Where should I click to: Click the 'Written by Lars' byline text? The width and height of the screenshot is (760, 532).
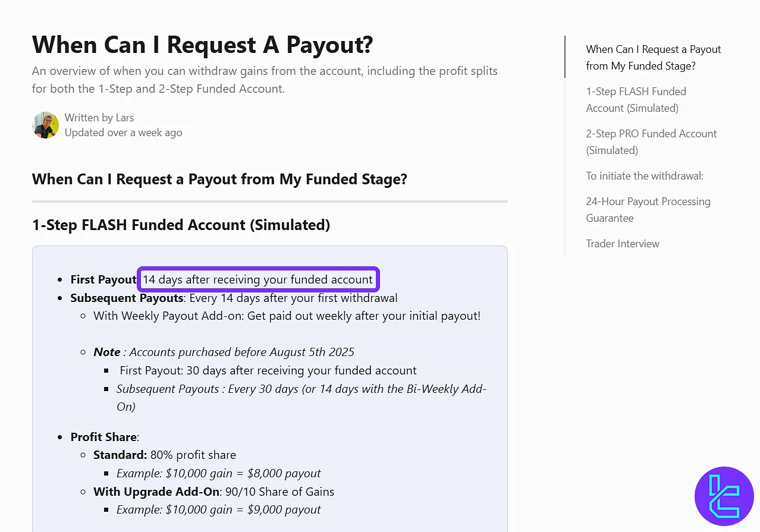(x=99, y=117)
